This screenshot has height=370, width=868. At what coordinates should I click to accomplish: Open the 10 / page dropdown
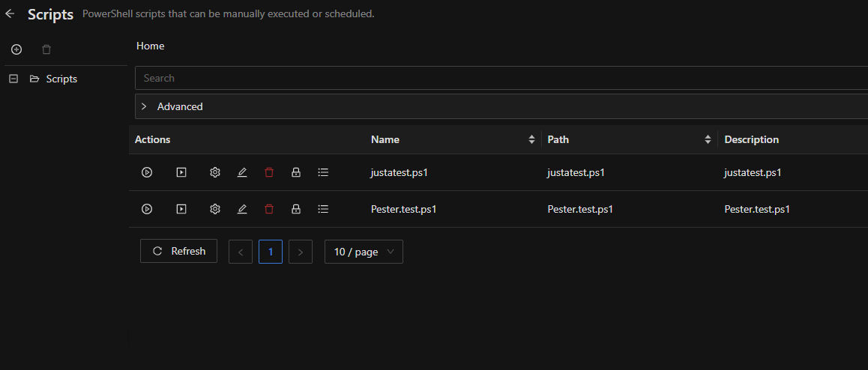[x=364, y=252]
